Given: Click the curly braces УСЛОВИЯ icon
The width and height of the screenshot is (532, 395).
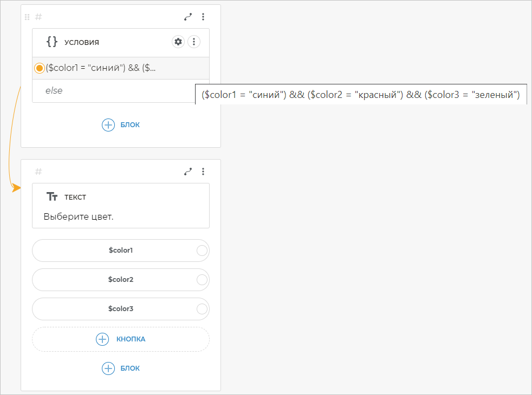Looking at the screenshot, I should tap(52, 42).
